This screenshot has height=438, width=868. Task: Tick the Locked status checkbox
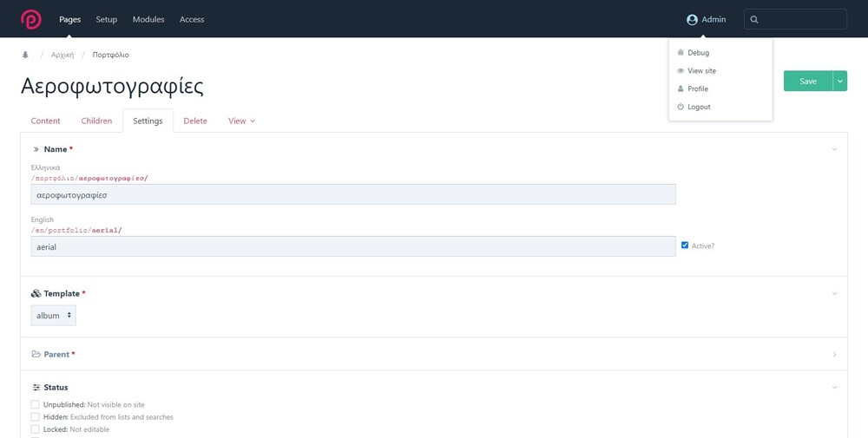(x=36, y=429)
